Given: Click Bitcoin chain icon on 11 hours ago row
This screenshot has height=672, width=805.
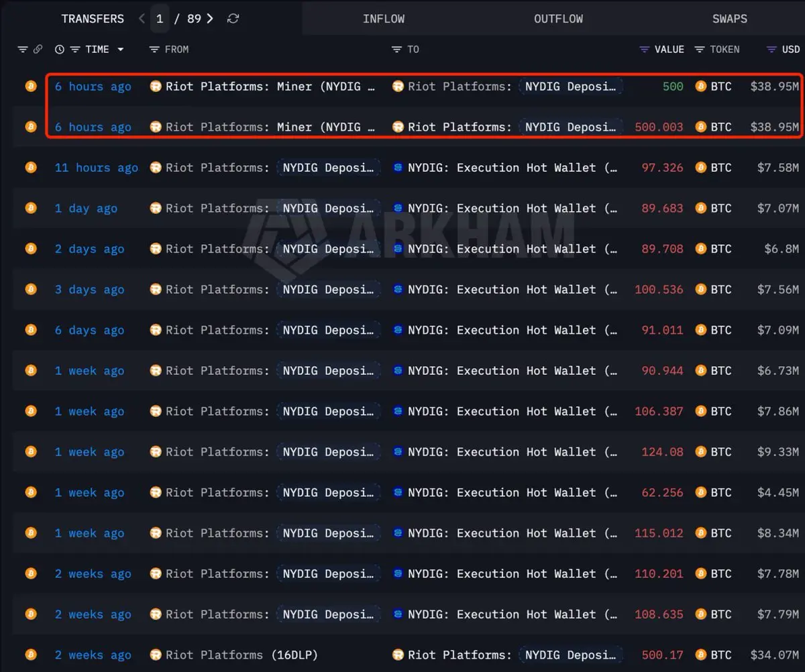Looking at the screenshot, I should (31, 168).
